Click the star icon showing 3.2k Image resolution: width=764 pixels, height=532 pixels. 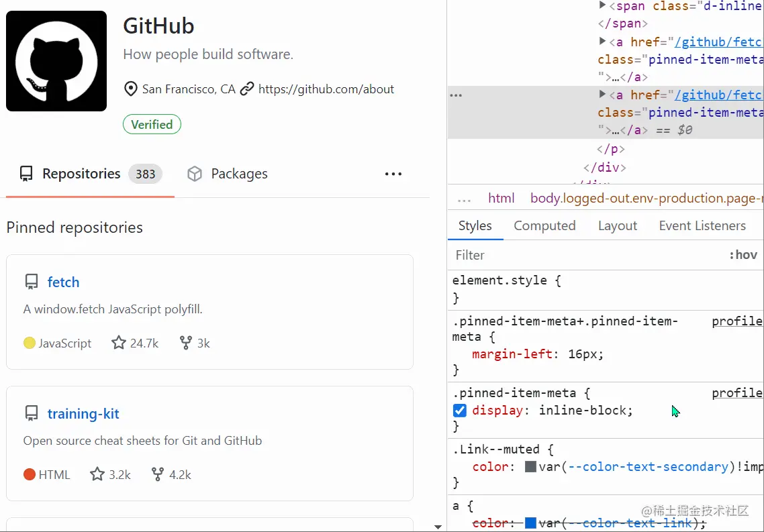(x=97, y=474)
